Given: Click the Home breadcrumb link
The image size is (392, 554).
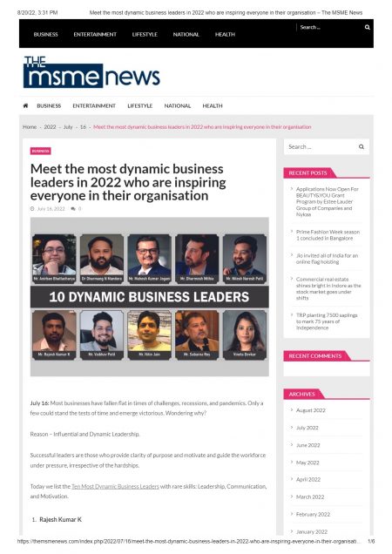Looking at the screenshot, I should [x=30, y=127].
